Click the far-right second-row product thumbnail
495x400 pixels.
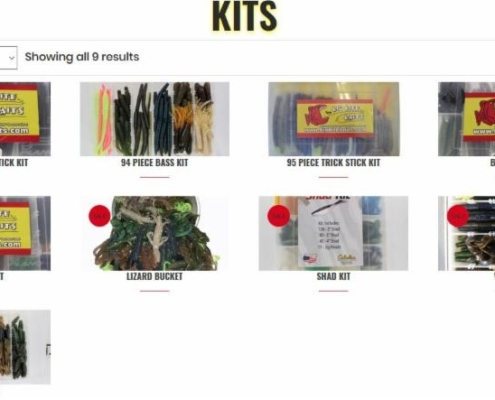click(x=467, y=233)
